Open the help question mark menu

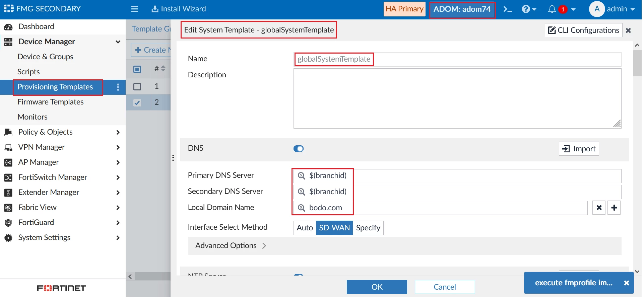tap(529, 9)
